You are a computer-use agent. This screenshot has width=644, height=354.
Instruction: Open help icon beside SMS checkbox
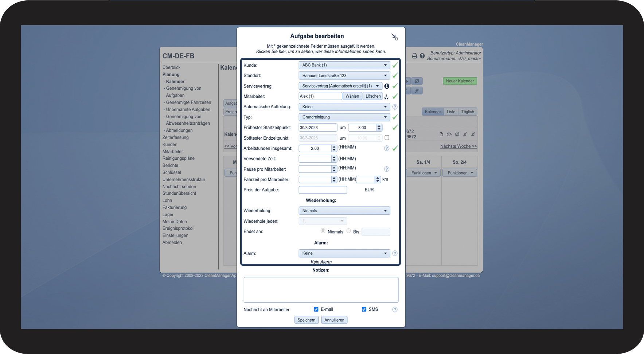tap(395, 310)
